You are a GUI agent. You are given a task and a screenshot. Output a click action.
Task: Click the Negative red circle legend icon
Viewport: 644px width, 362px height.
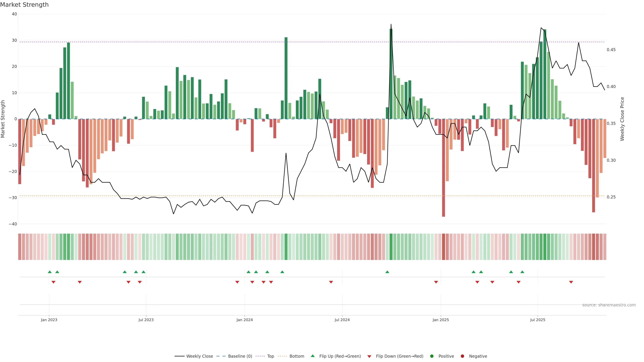pos(462,356)
